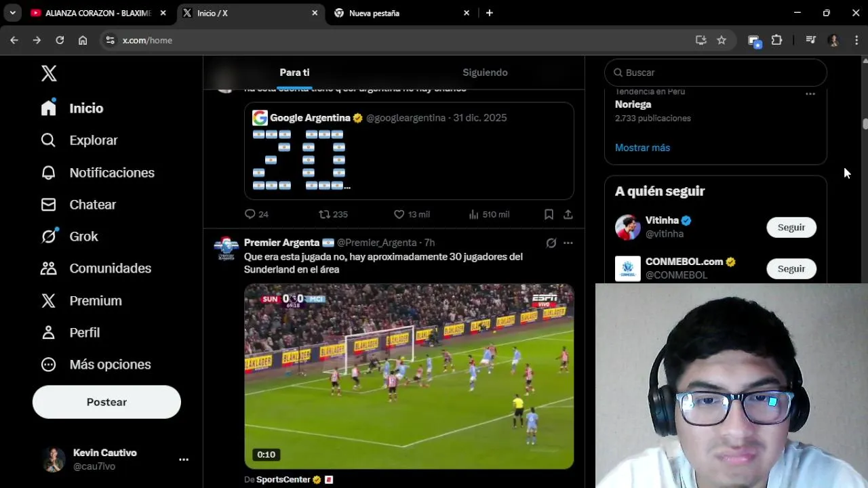Open a new browser tab
Image resolution: width=868 pixels, height=488 pixels.
coord(490,13)
